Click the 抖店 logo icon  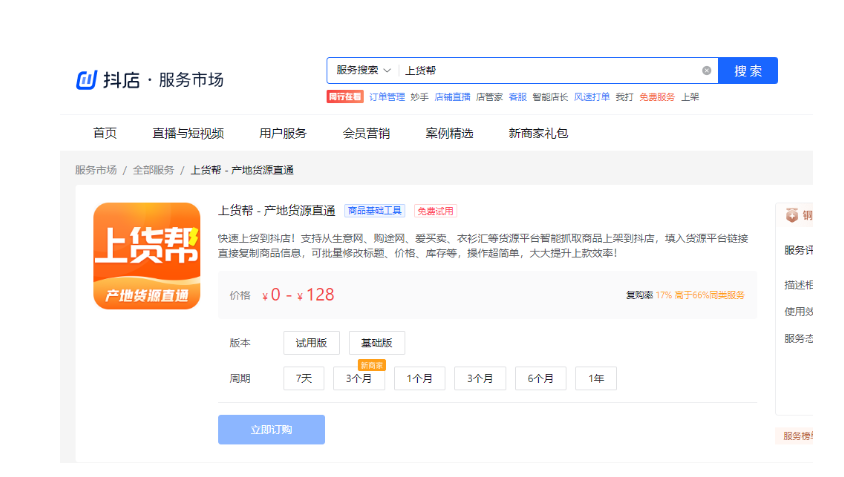(x=86, y=80)
